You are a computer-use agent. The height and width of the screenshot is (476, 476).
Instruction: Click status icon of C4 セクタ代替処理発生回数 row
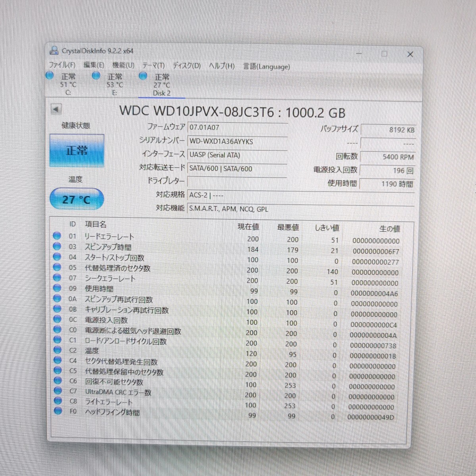tap(58, 360)
